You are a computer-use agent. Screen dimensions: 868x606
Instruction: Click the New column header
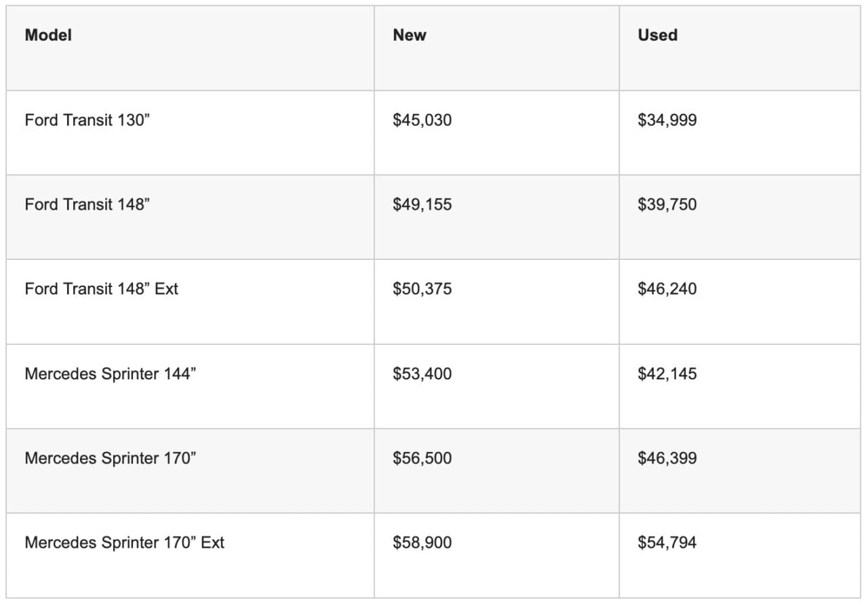point(410,35)
